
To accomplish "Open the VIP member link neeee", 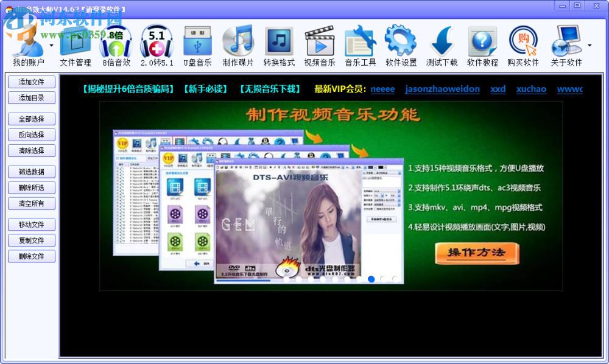I will pyautogui.click(x=382, y=89).
